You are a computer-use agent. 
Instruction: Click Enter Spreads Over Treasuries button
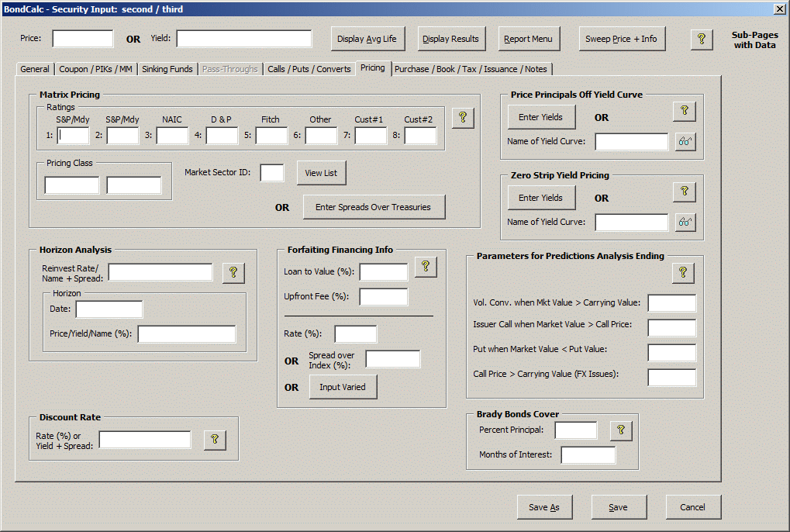[374, 207]
